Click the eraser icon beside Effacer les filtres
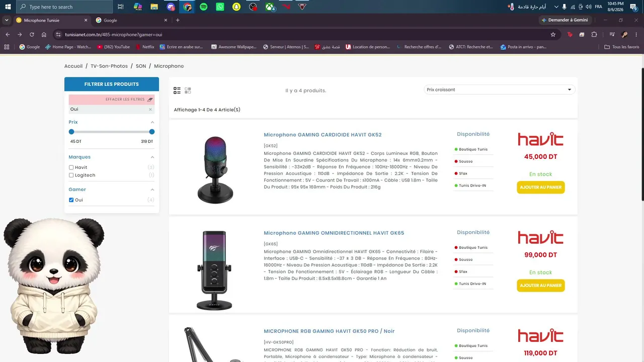Viewport: 644px width, 362px height. tap(150, 100)
